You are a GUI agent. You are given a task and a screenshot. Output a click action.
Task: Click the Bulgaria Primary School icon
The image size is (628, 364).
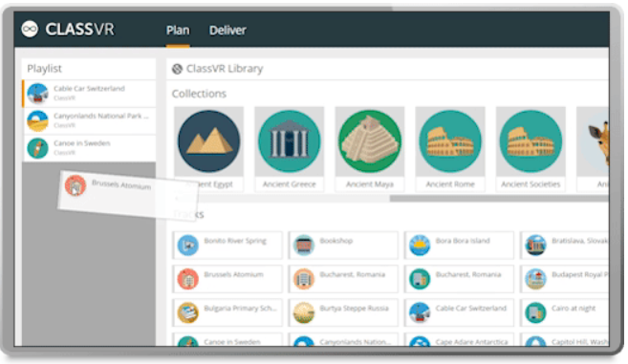point(188,312)
